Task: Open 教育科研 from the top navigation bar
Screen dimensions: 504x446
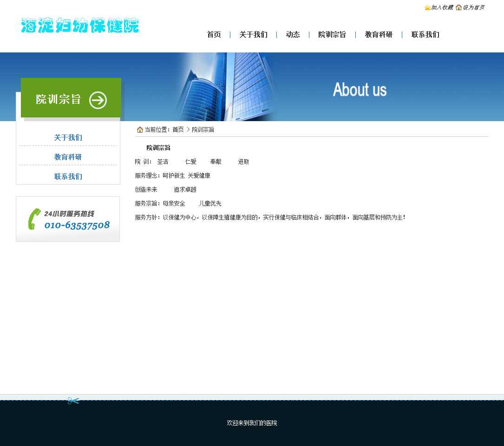Action: (379, 35)
